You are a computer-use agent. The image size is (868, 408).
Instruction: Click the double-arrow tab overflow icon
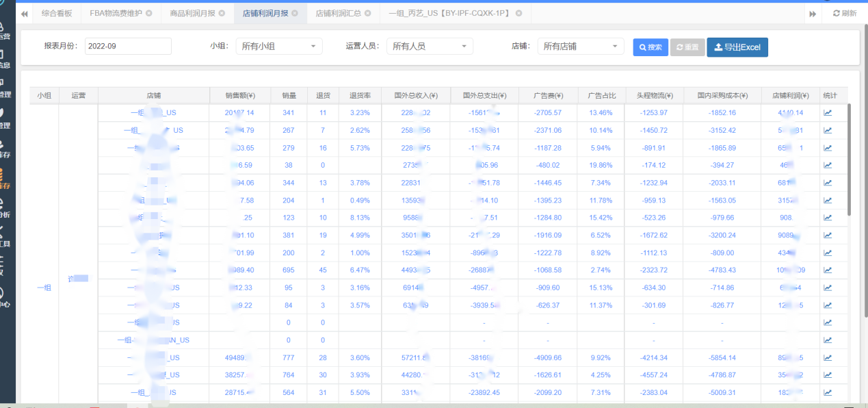813,12
